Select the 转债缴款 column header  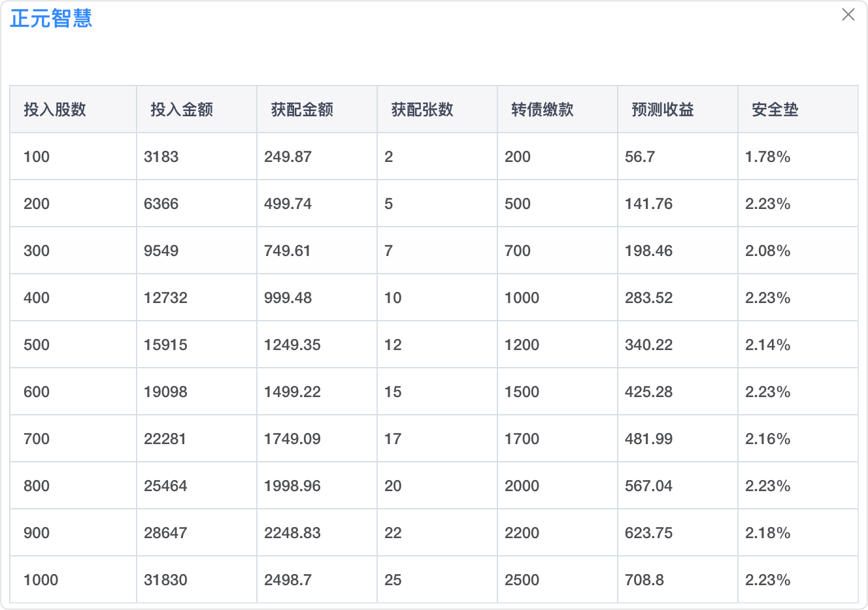point(542,110)
